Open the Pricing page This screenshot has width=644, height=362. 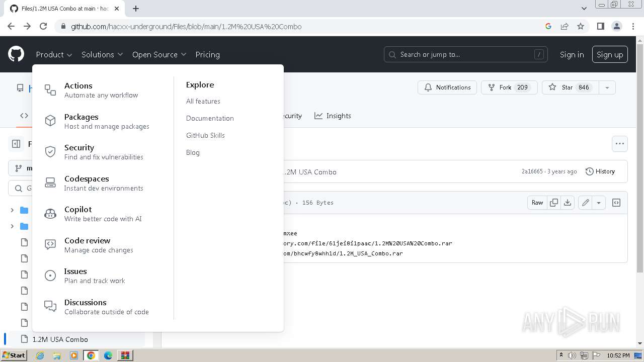point(207,54)
